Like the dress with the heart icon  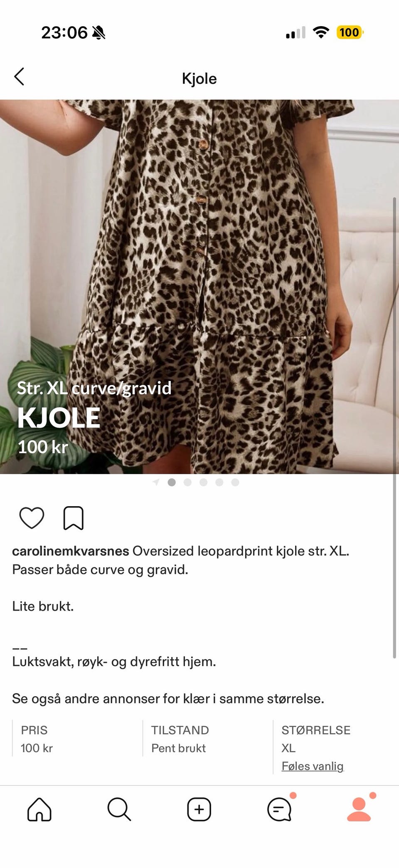pyautogui.click(x=32, y=518)
